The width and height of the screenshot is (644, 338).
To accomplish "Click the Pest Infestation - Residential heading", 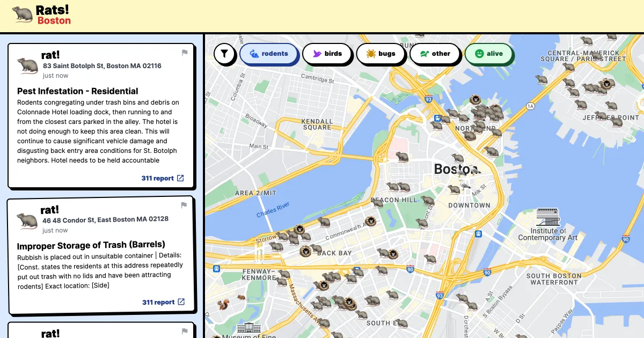I will tap(78, 91).
